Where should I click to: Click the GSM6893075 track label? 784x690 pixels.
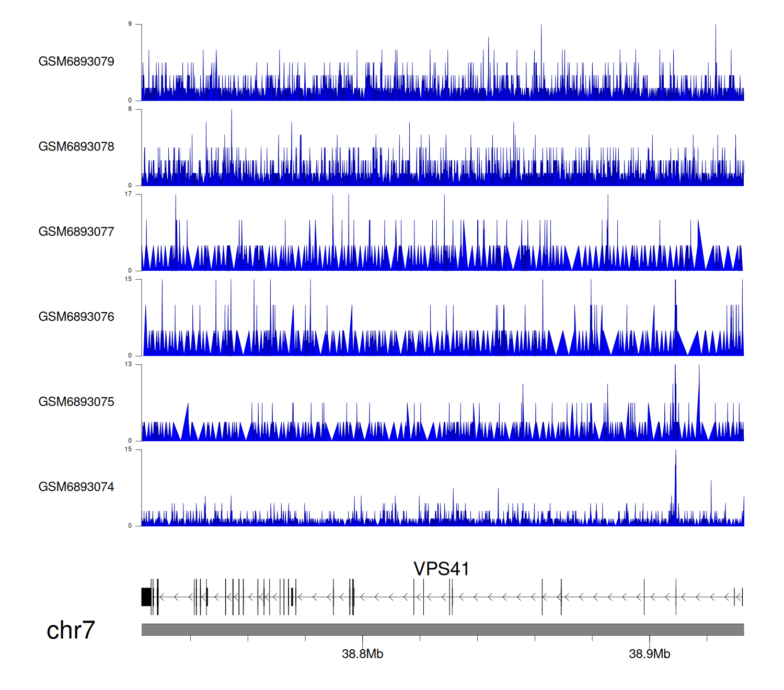(76, 402)
